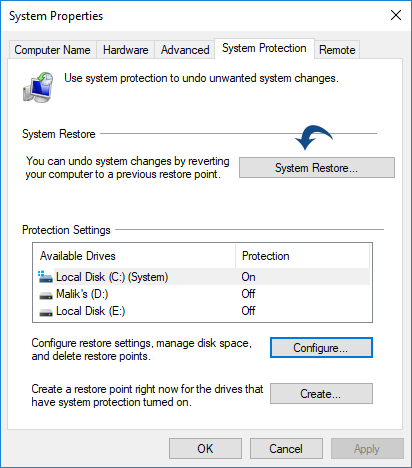
Task: Go to the Advanced tab
Action: (185, 50)
